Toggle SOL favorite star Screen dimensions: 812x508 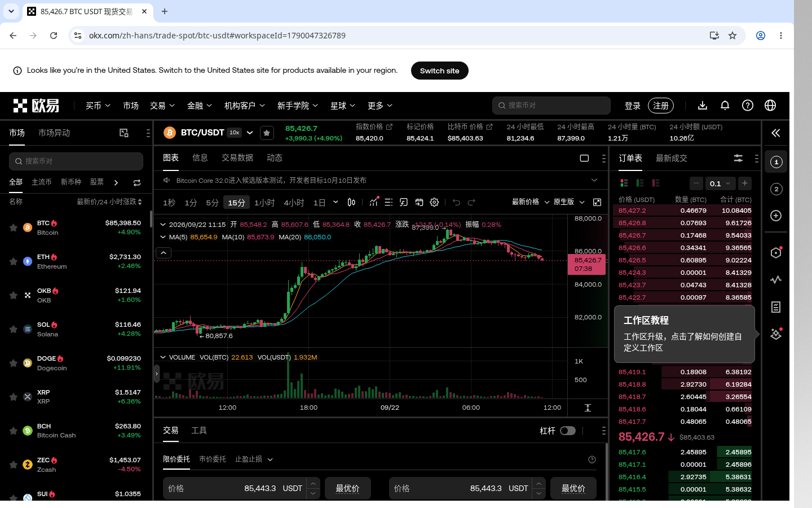(14, 329)
